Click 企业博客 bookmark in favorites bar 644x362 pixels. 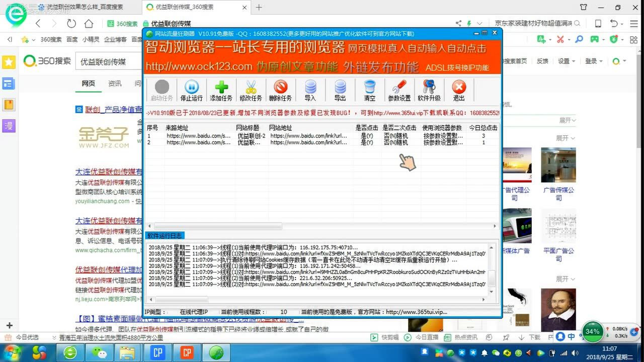coord(115,39)
